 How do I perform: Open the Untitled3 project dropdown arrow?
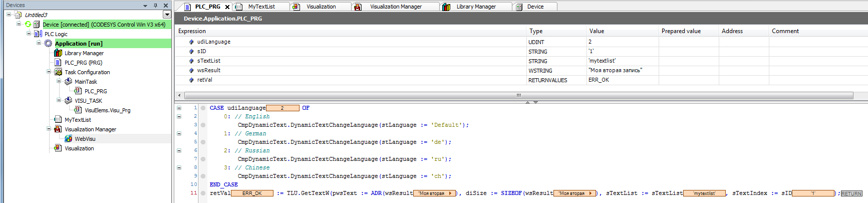[167, 15]
